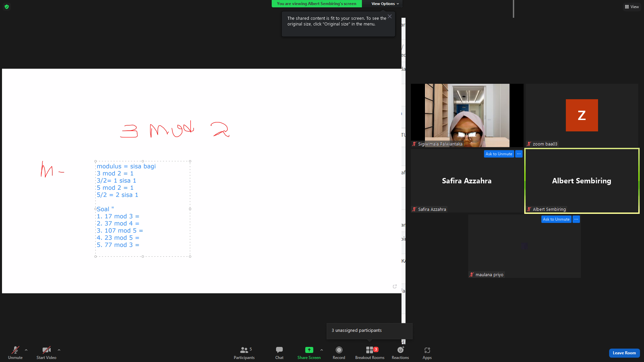Click the Leave Room button
The height and width of the screenshot is (362, 644).
coord(624,353)
